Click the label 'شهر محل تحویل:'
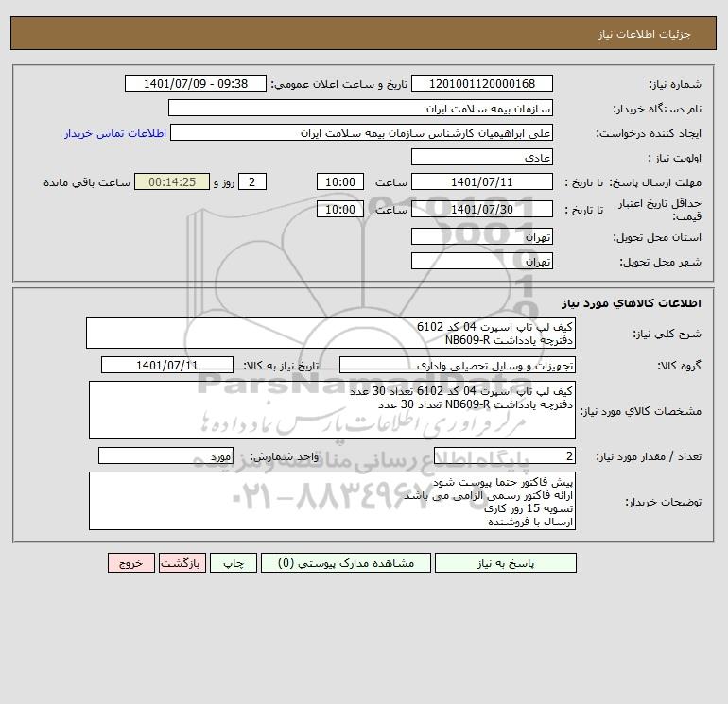The width and height of the screenshot is (728, 704). (x=660, y=262)
